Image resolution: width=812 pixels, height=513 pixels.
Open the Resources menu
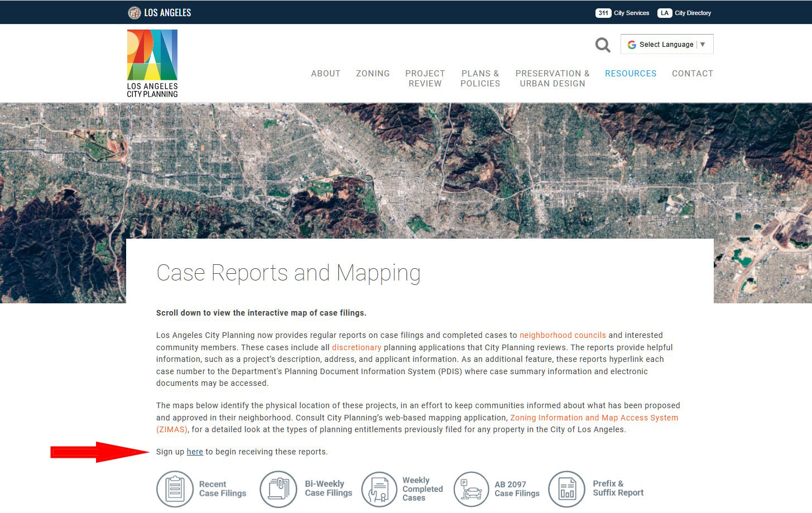(631, 74)
